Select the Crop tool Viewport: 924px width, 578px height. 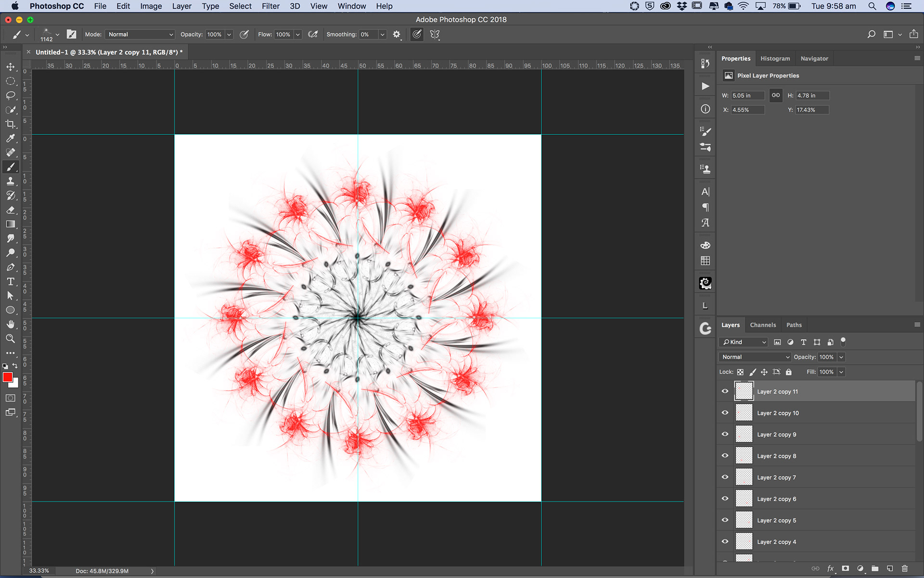pyautogui.click(x=11, y=124)
